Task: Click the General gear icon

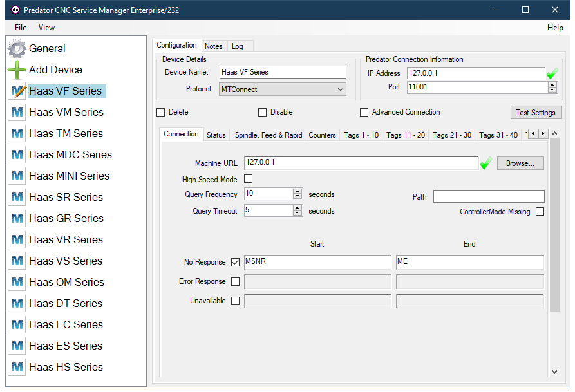Action: point(17,49)
